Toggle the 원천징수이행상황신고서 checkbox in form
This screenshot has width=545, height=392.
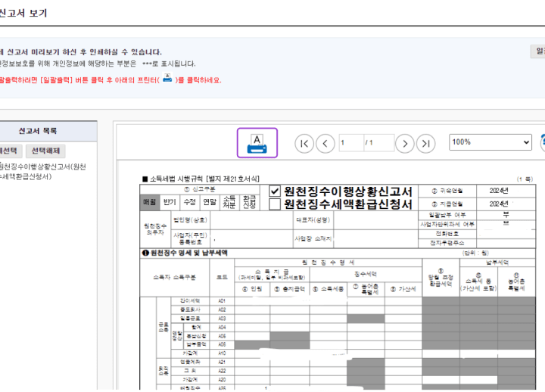(275, 191)
